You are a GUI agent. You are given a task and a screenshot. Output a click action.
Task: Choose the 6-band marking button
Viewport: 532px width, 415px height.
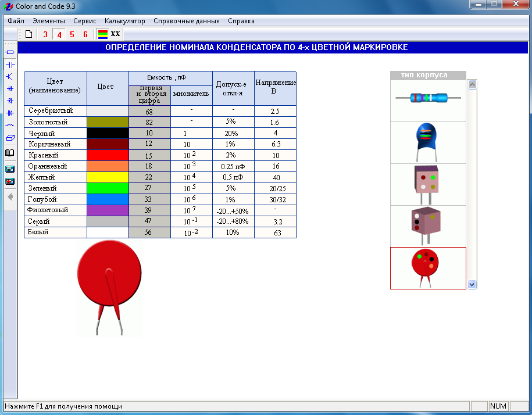pos(85,34)
